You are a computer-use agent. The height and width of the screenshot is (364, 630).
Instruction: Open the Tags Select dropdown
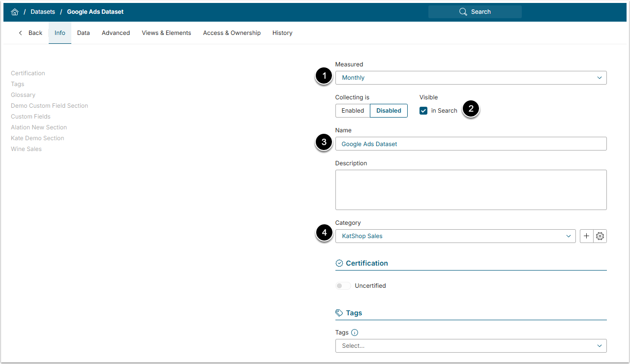pyautogui.click(x=470, y=346)
